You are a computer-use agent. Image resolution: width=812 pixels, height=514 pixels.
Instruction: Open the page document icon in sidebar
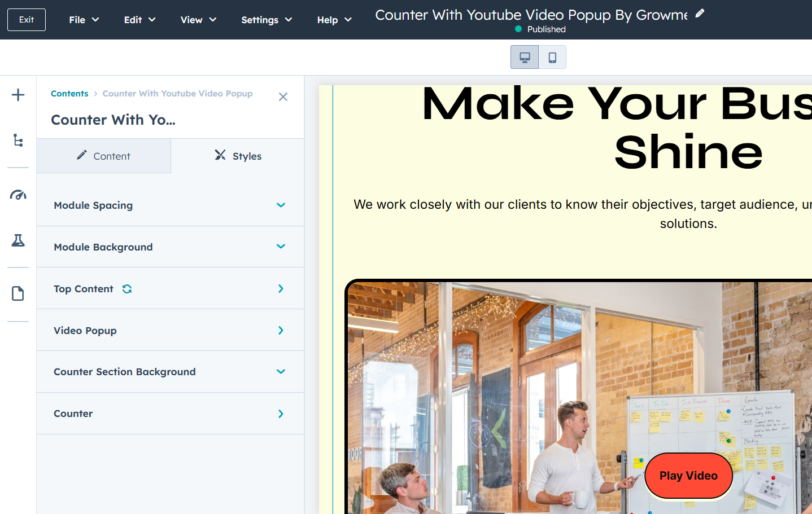pos(18,293)
